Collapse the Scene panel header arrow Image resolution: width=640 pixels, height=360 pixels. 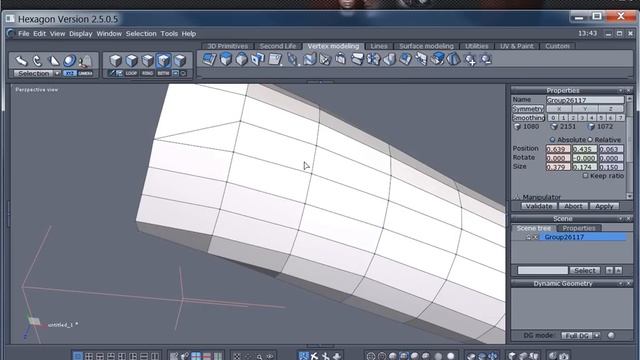tap(620, 219)
